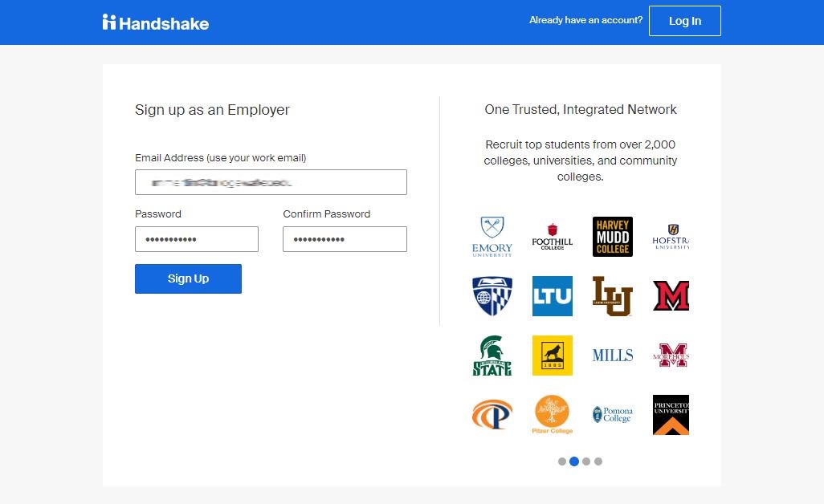Go to first carousel page dot

(562, 461)
